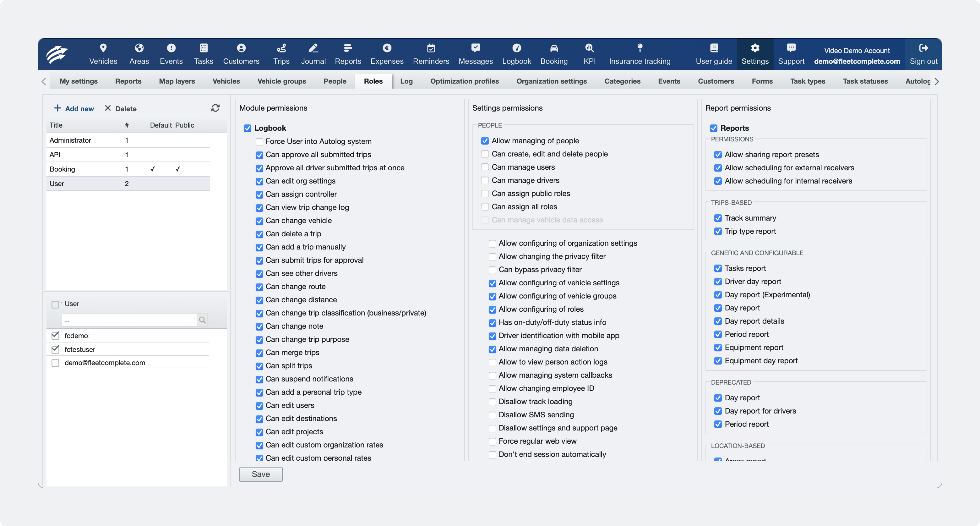This screenshot has height=526, width=980.
Task: Open the Messages module
Action: click(x=476, y=54)
